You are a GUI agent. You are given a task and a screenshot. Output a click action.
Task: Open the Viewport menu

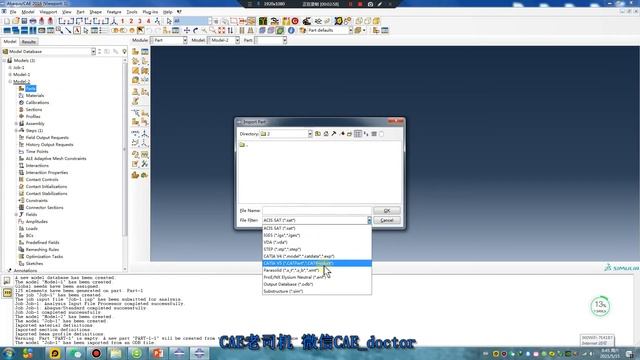[x=48, y=12]
